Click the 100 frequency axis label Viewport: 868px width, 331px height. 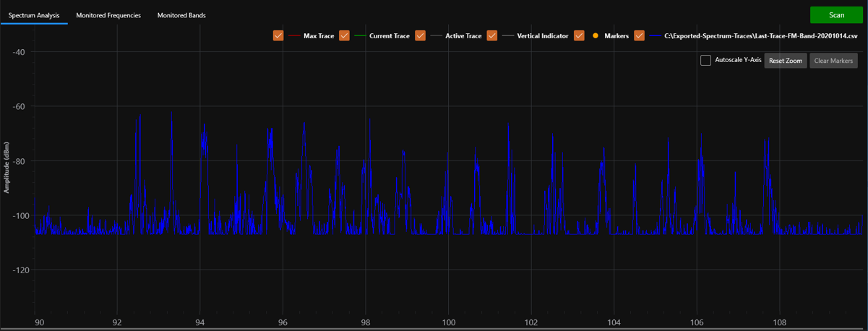tap(449, 322)
